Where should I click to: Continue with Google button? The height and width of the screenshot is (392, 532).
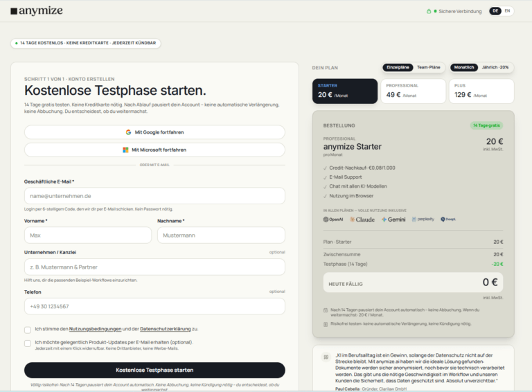pos(154,132)
